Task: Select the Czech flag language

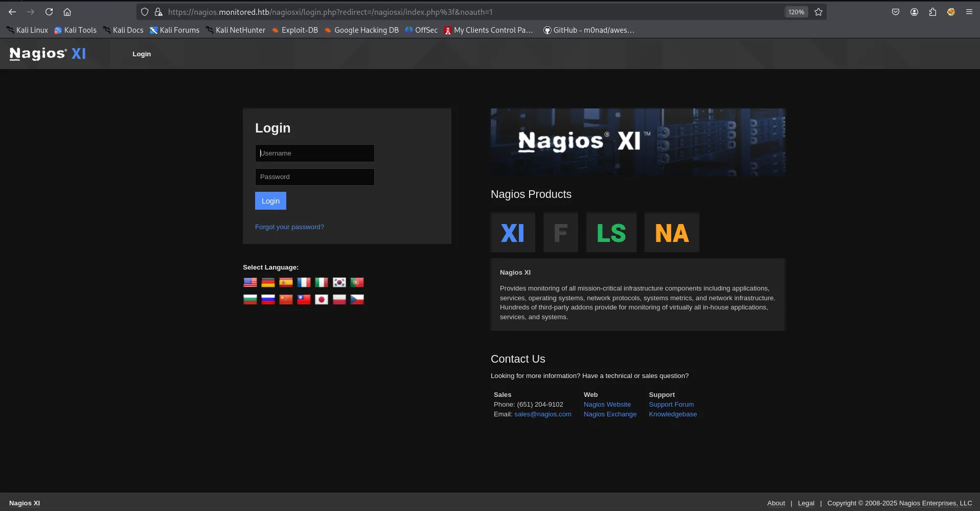Action: (357, 299)
